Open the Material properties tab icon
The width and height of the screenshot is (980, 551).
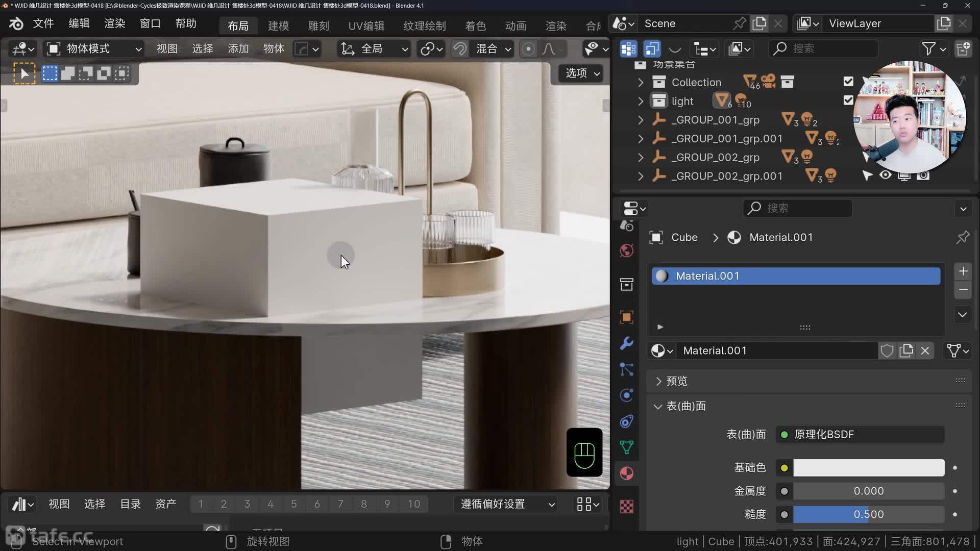tap(627, 473)
